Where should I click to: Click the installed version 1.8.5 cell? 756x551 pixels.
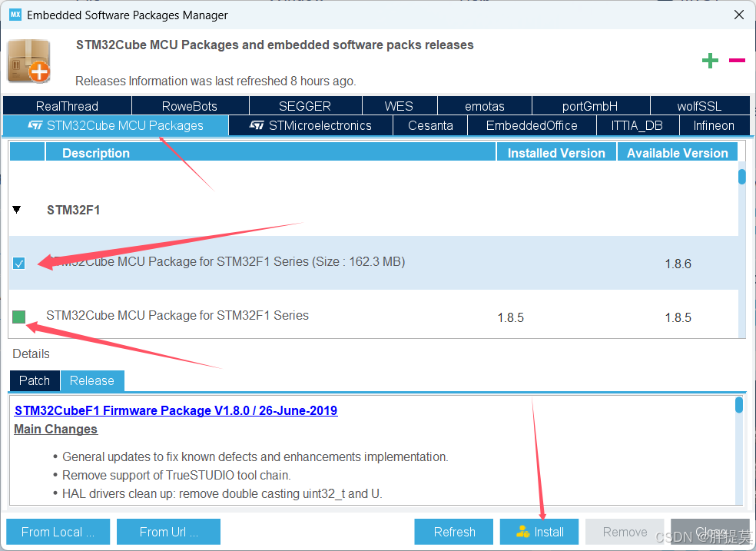point(511,317)
